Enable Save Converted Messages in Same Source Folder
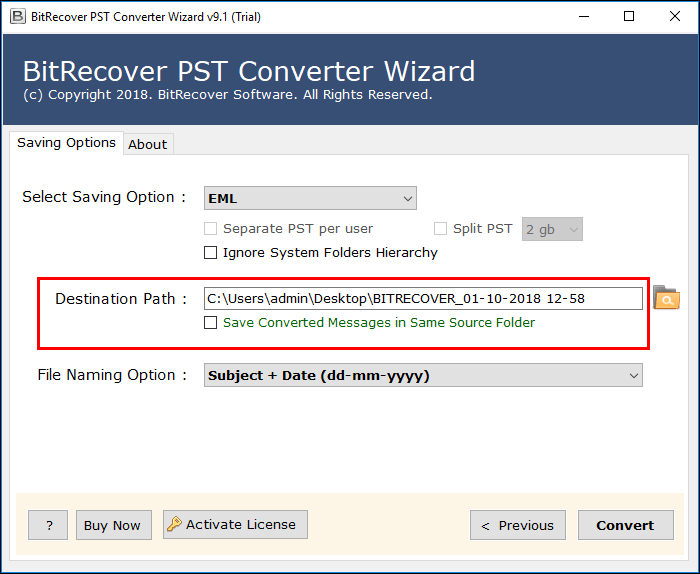The image size is (700, 574). pos(210,322)
